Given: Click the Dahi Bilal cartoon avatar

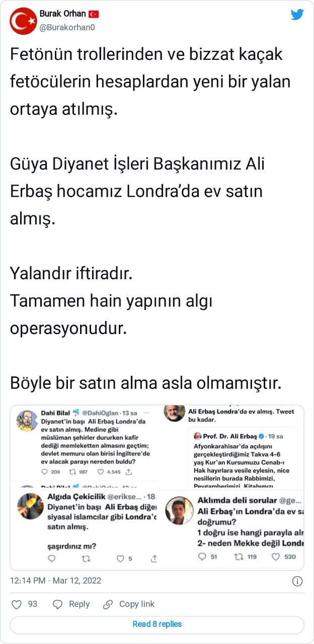Looking at the screenshot, I should pyautogui.click(x=27, y=421).
